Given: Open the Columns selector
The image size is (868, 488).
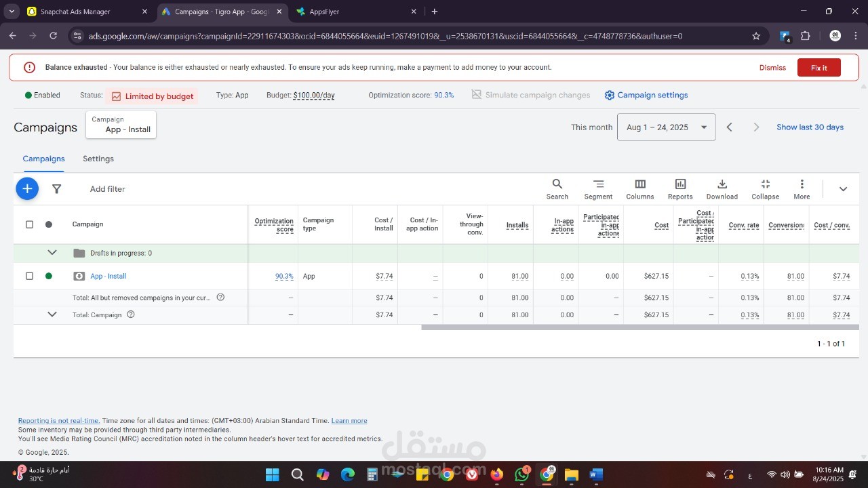Looking at the screenshot, I should tap(640, 189).
